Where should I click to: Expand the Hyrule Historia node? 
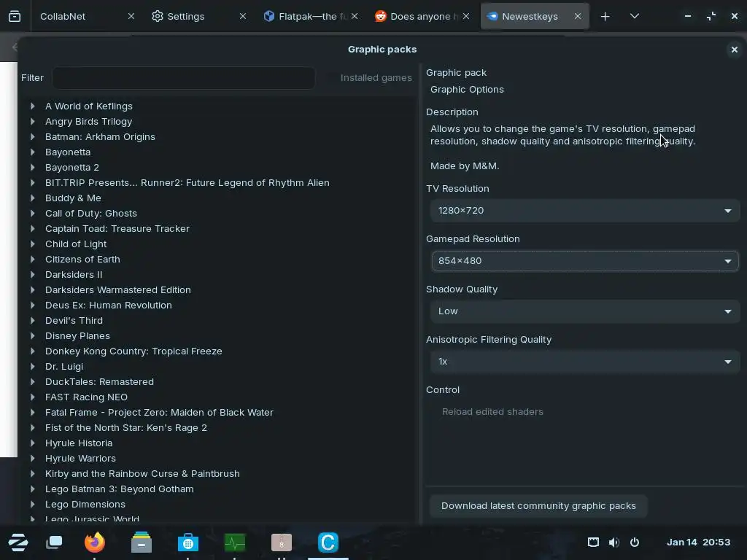point(32,443)
